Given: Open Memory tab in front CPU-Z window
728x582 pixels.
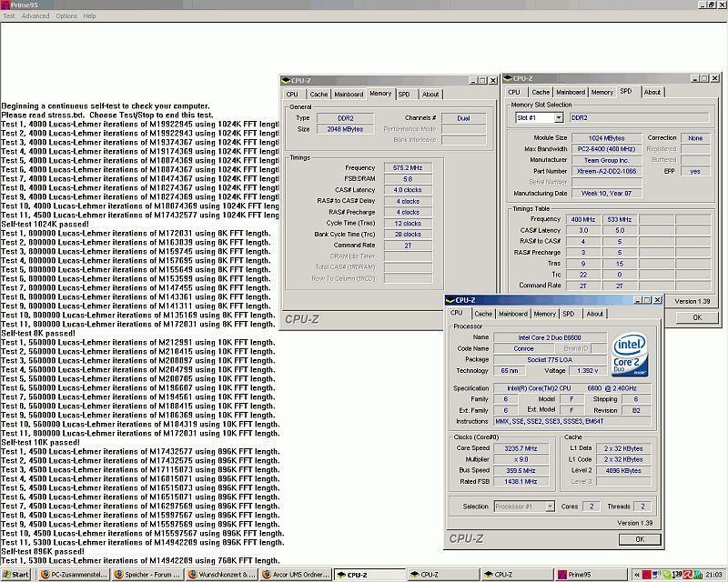Looking at the screenshot, I should [544, 314].
